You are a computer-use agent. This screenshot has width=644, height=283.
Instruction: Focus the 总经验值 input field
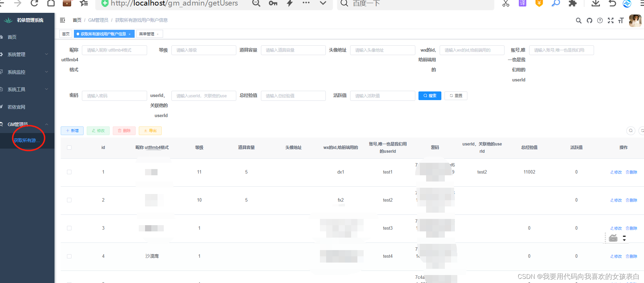click(293, 96)
